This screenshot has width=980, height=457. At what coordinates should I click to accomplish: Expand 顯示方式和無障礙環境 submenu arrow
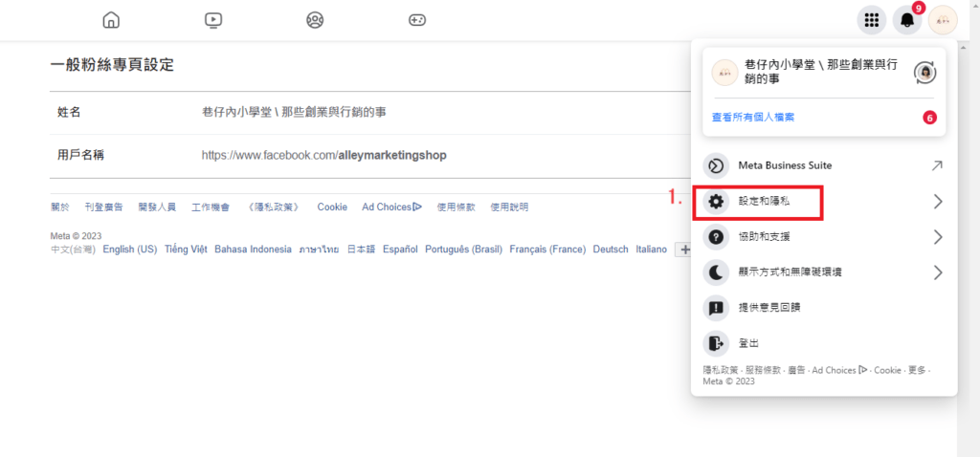[938, 272]
